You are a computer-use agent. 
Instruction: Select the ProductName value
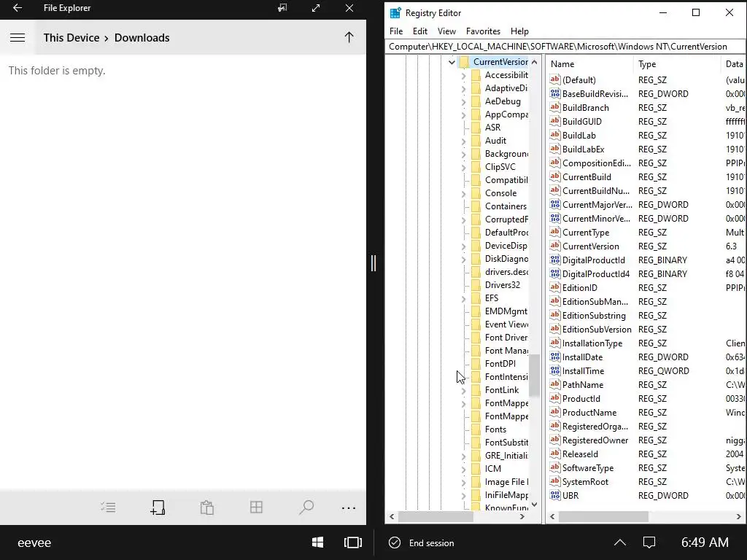coord(589,413)
